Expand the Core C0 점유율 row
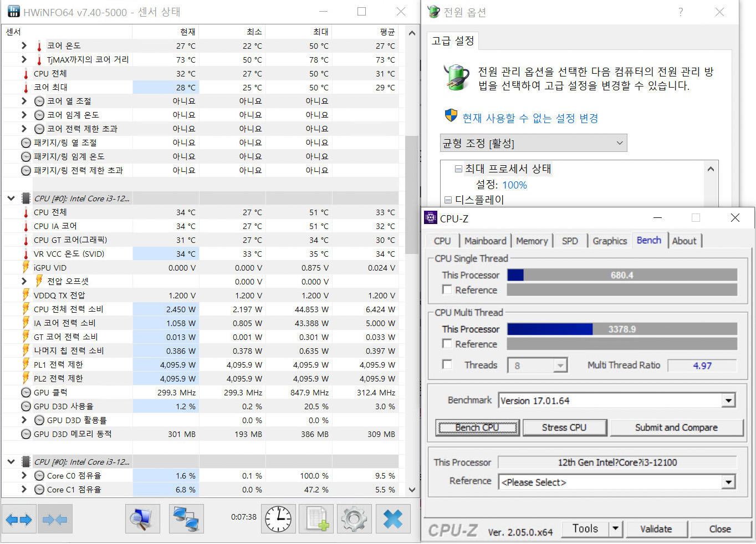The image size is (756, 544). coord(24,475)
